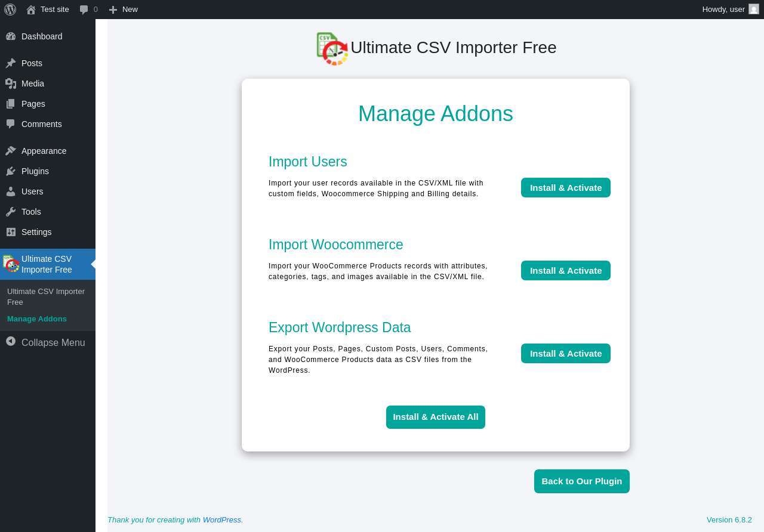This screenshot has width=764, height=532.
Task: Click the Dashboard gauge icon
Action: click(11, 36)
